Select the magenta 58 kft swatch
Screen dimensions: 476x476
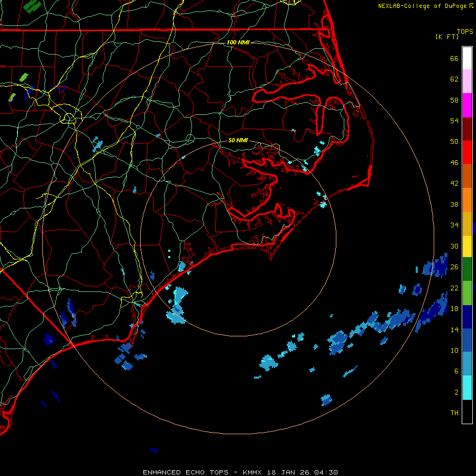(x=467, y=105)
